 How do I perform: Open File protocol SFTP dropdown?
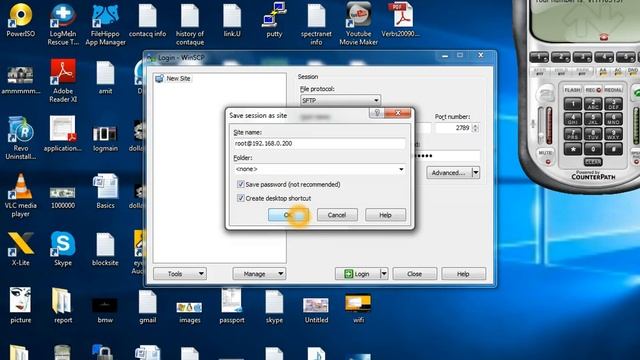pyautogui.click(x=340, y=100)
